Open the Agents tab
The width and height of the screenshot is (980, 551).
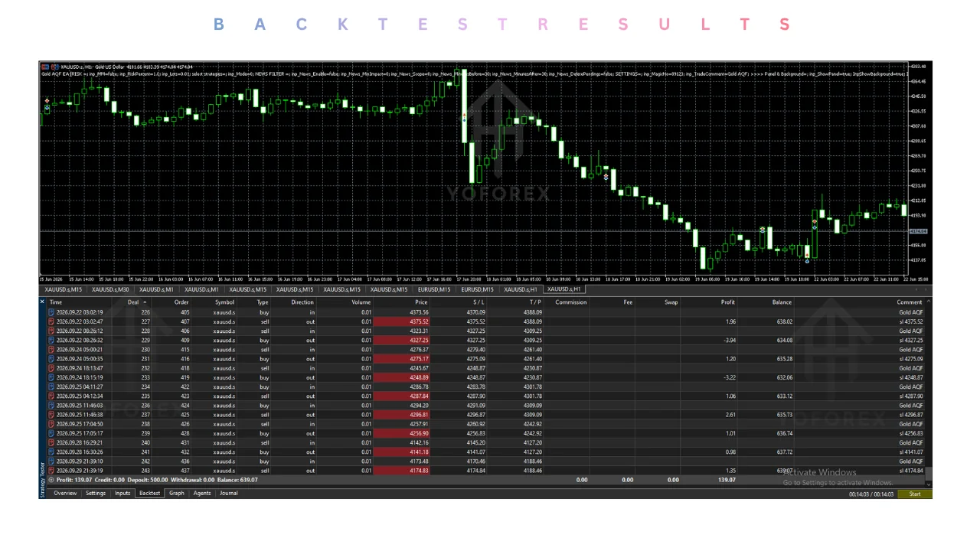(x=202, y=494)
